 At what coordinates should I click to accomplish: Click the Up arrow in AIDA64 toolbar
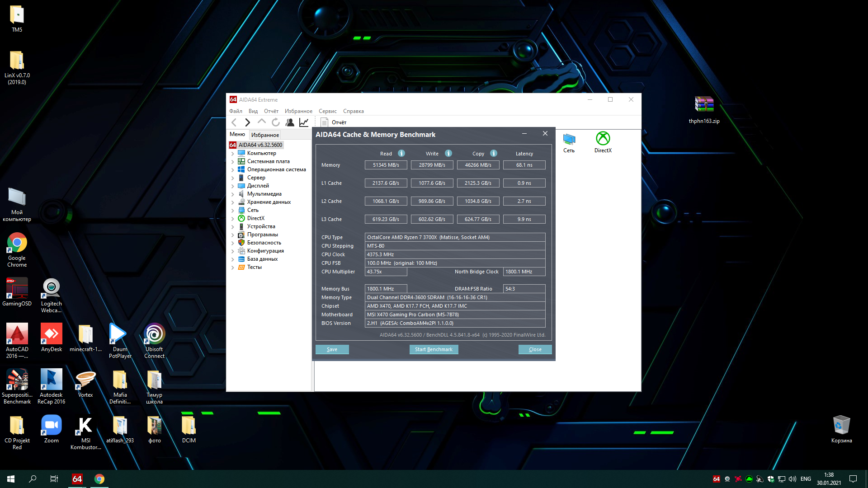click(261, 122)
